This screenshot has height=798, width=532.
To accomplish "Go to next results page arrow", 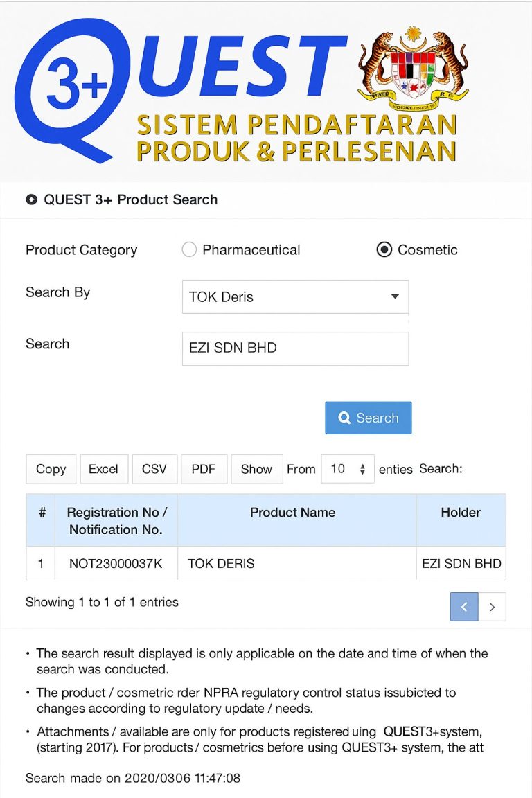I will point(493,607).
